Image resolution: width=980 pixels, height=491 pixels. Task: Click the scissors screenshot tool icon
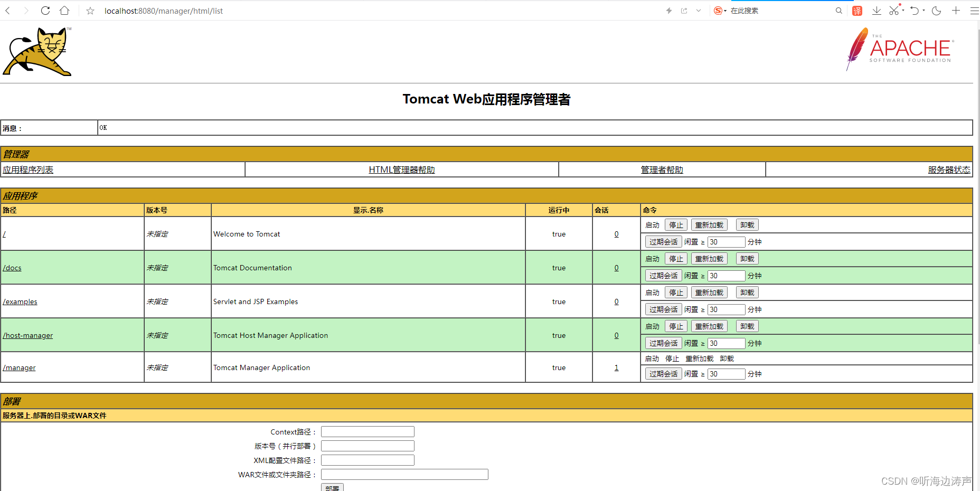point(894,10)
